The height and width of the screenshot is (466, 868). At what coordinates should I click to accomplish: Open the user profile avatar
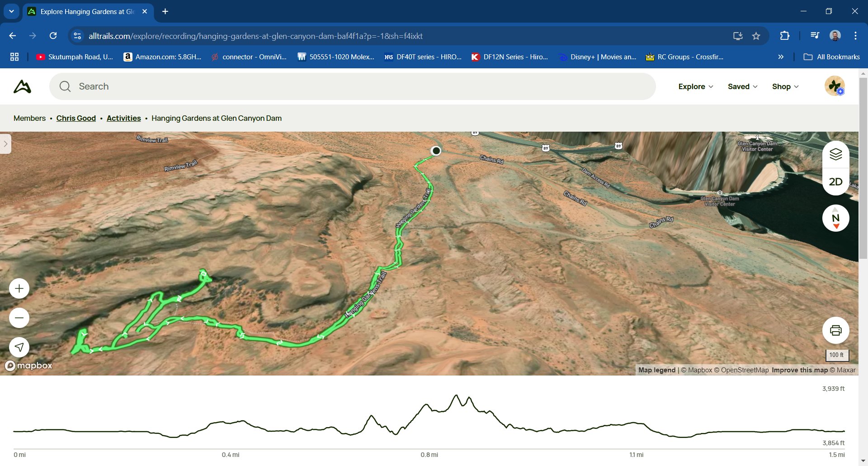835,86
